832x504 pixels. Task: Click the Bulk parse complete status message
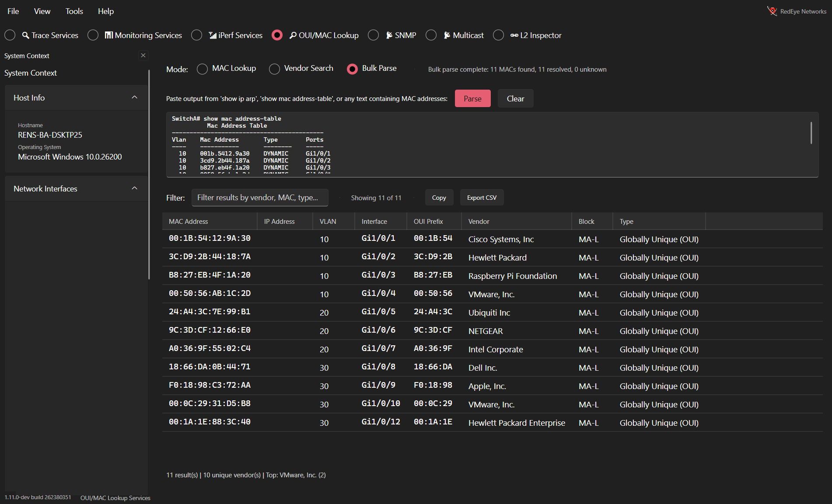click(x=517, y=70)
